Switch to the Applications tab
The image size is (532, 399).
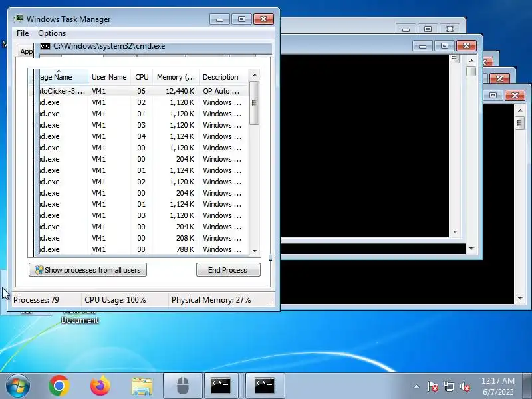coord(26,51)
